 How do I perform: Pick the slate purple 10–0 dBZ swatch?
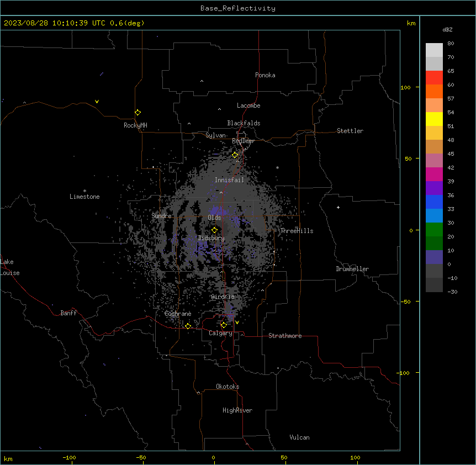click(434, 257)
